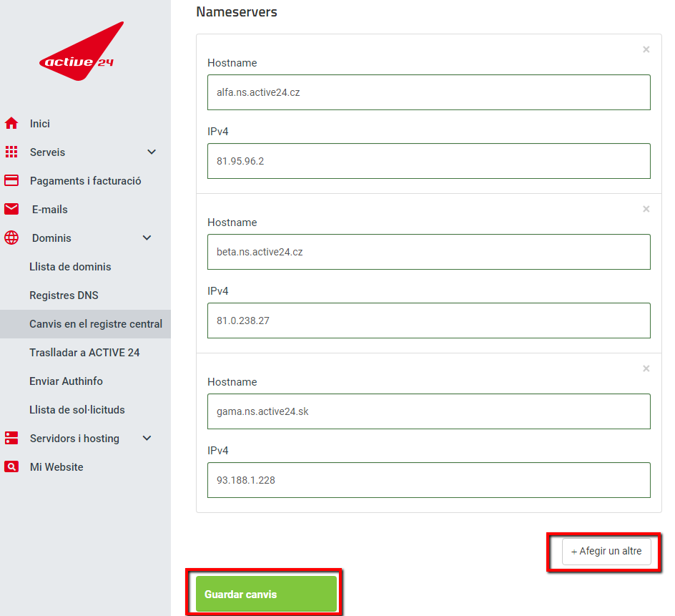Open Servidors i hosting
This screenshot has height=616, width=675.
(74, 438)
